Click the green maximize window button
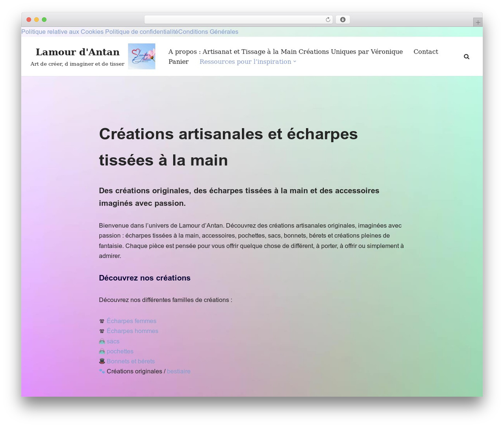Viewport: 504px width, 427px height. click(x=44, y=20)
